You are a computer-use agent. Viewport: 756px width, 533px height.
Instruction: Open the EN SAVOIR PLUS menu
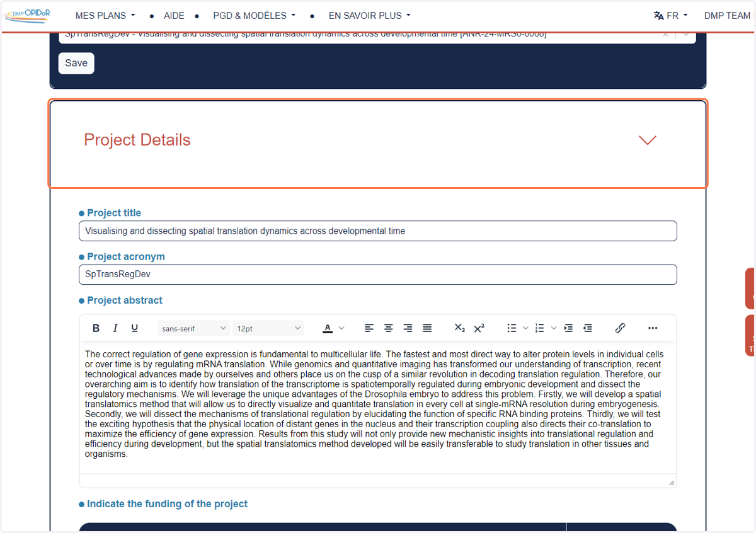coord(370,16)
